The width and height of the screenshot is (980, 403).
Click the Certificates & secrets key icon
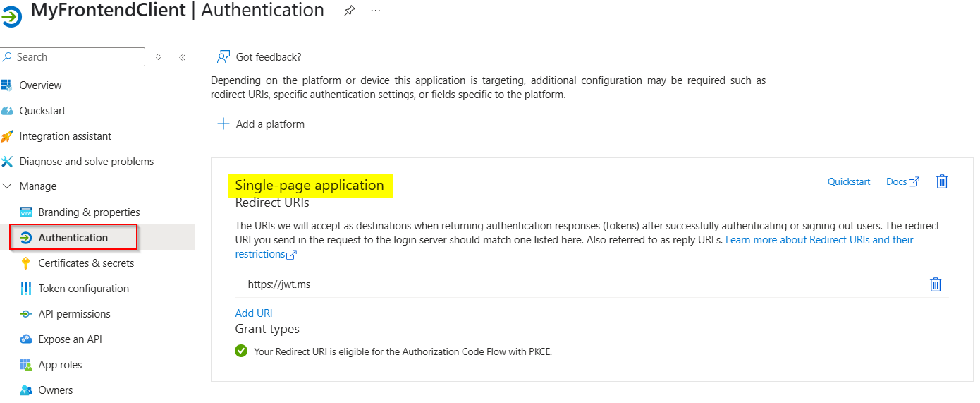tap(26, 263)
